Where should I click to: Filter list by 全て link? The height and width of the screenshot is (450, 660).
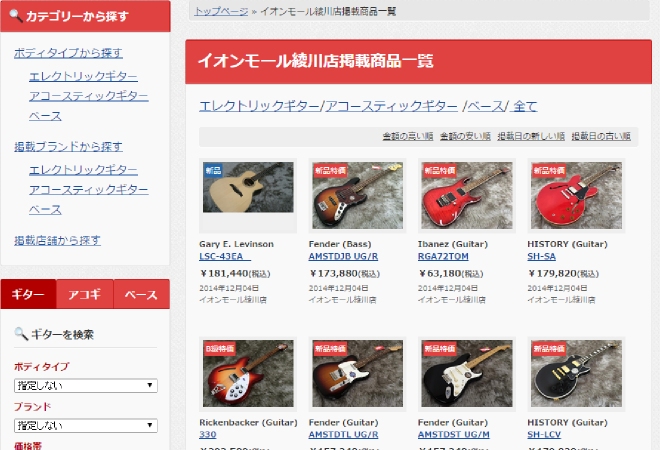click(524, 106)
